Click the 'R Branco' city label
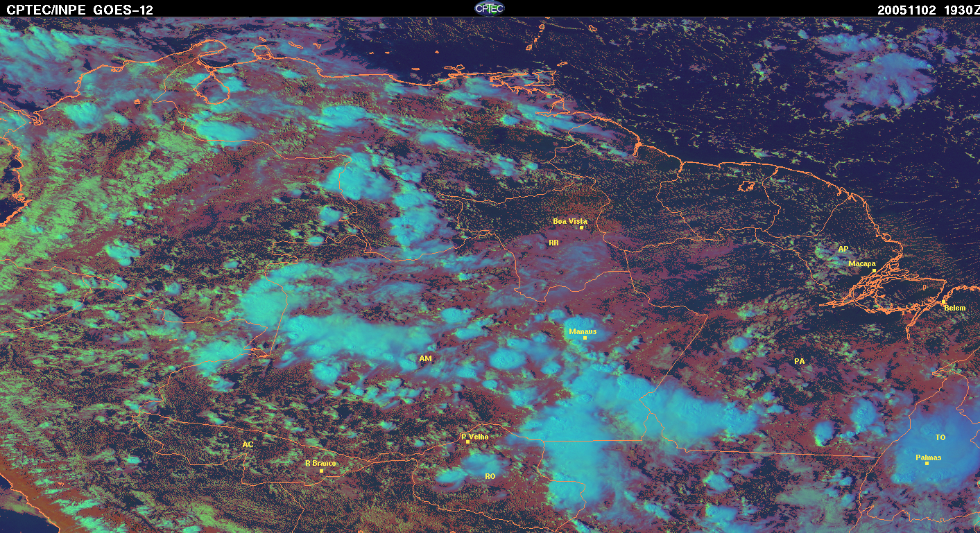 [x=320, y=463]
